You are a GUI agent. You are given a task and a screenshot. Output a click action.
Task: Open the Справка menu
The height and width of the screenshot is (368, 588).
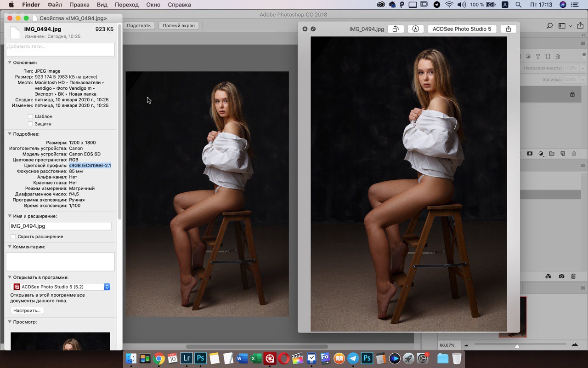(x=180, y=5)
